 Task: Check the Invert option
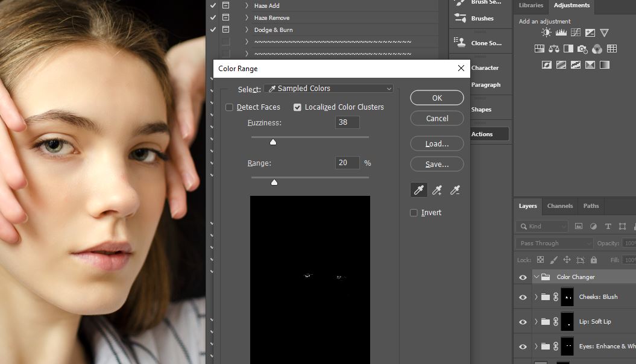414,213
